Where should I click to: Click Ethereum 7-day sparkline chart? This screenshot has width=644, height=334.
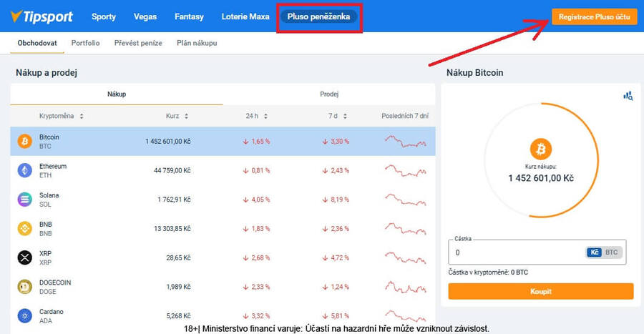(x=406, y=170)
